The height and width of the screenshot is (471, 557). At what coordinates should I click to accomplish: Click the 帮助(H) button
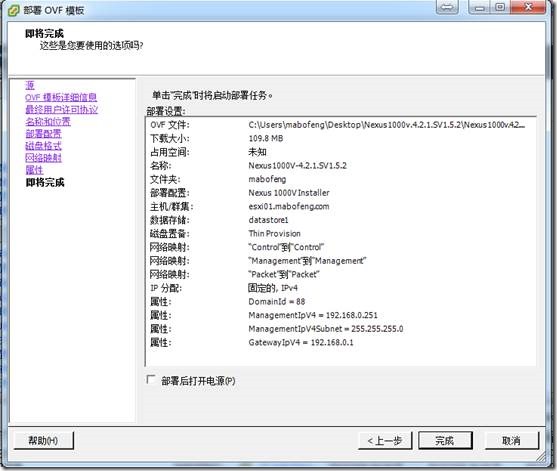(44, 440)
